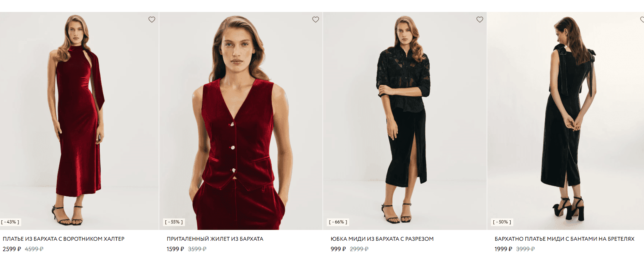View black dress with bow straps image
The image size is (644, 260).
click(x=565, y=121)
